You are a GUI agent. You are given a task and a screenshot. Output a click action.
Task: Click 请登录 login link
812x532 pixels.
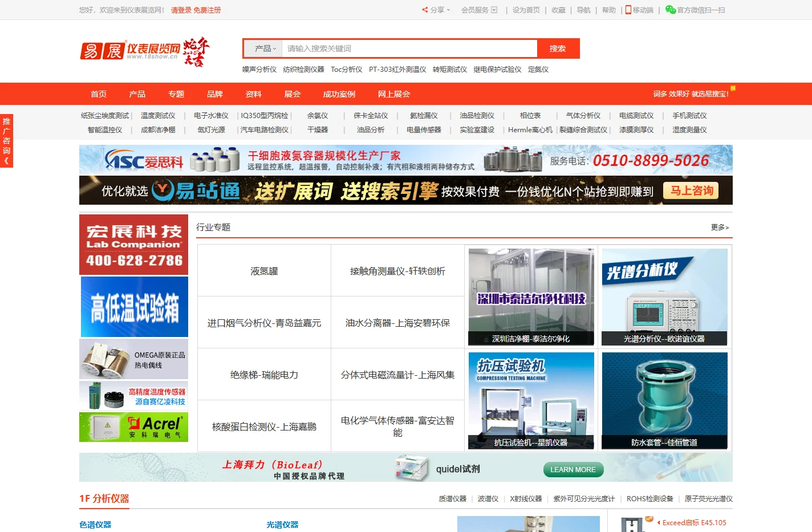click(x=181, y=10)
